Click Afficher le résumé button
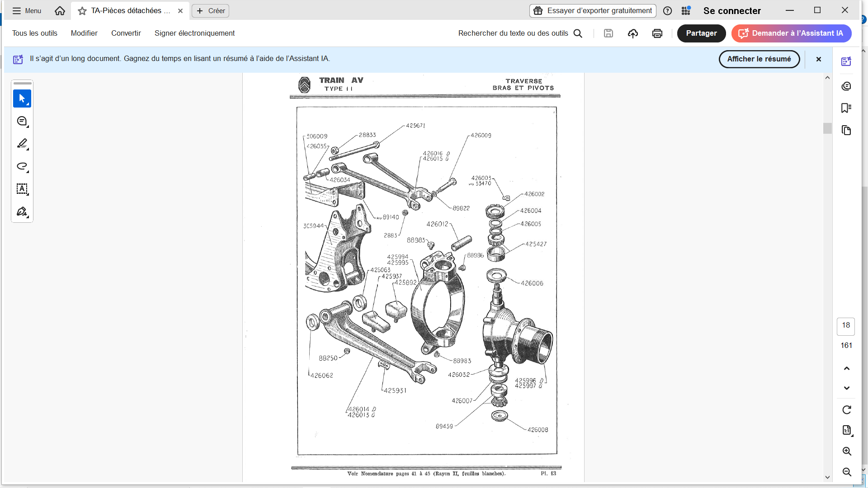This screenshot has height=488, width=868. tap(759, 59)
